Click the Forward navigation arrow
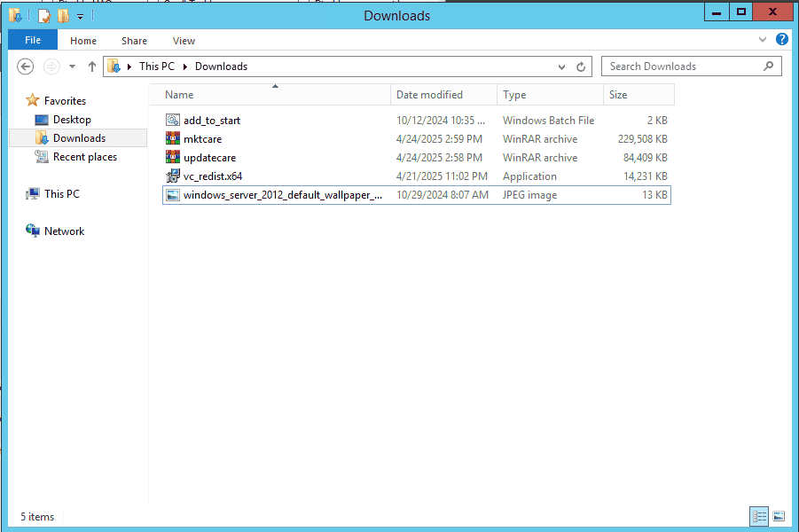The height and width of the screenshot is (532, 799). 51,66
